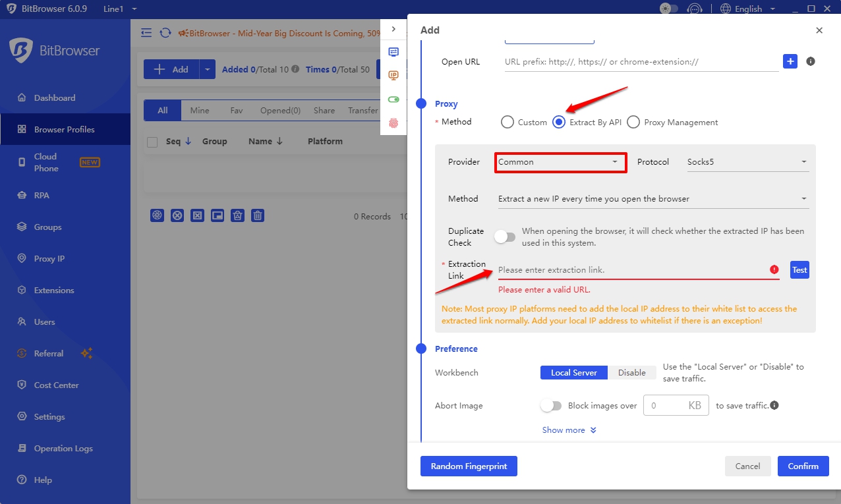Click the info icon beside Open URL plus
This screenshot has width=841, height=504.
point(811,61)
